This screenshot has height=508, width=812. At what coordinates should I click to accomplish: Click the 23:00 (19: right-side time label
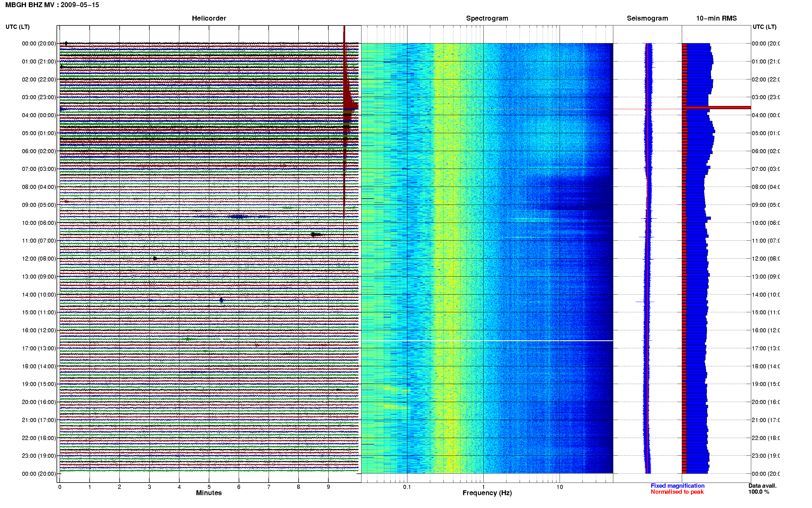pos(766,456)
